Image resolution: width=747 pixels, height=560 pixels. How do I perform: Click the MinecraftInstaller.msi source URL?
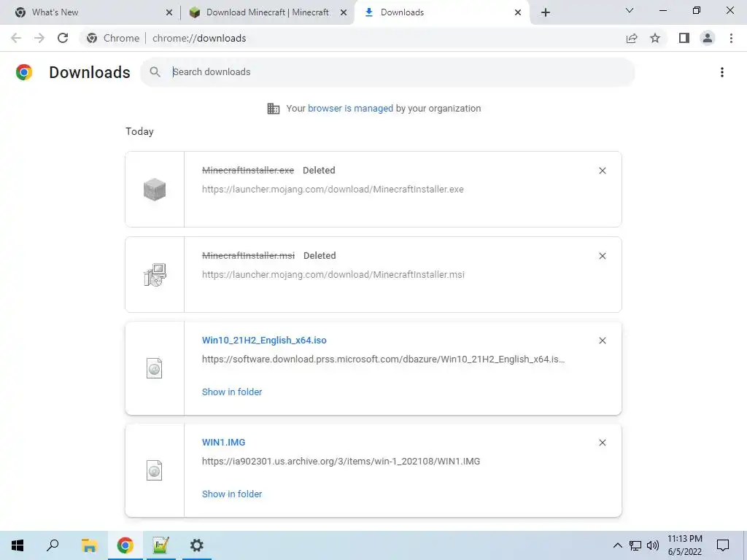333,274
